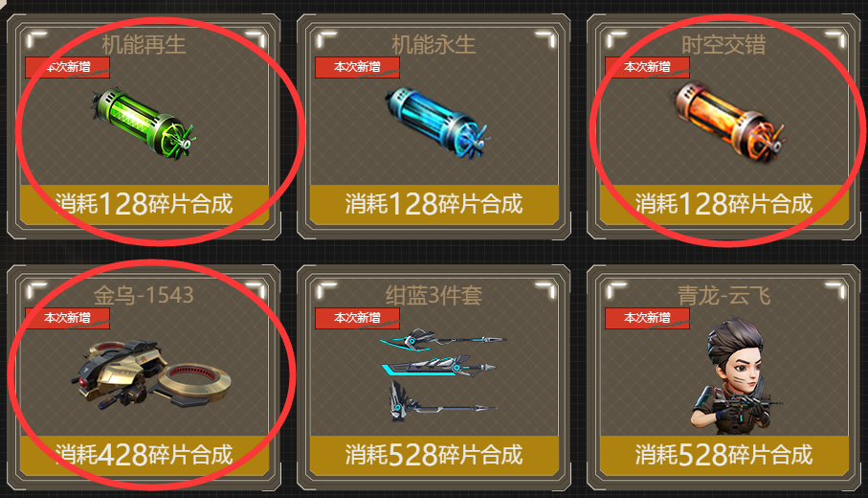Click the 绀蓝3件套 title text

tap(434, 295)
